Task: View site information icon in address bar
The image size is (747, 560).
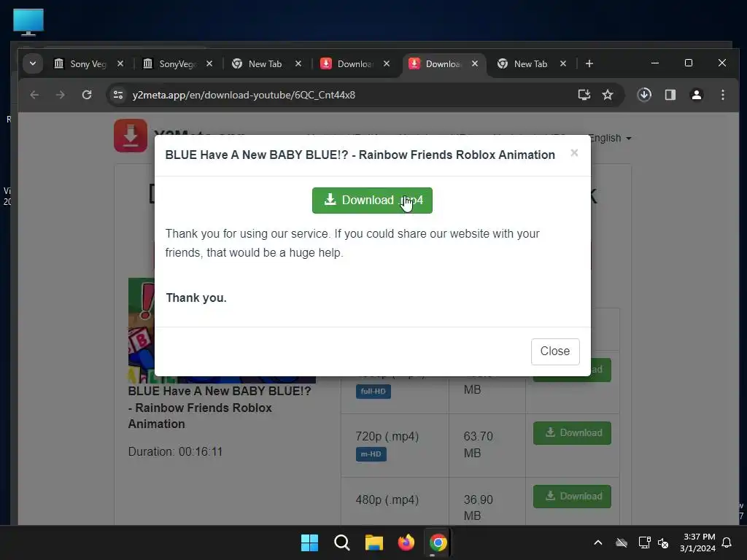Action: point(118,95)
